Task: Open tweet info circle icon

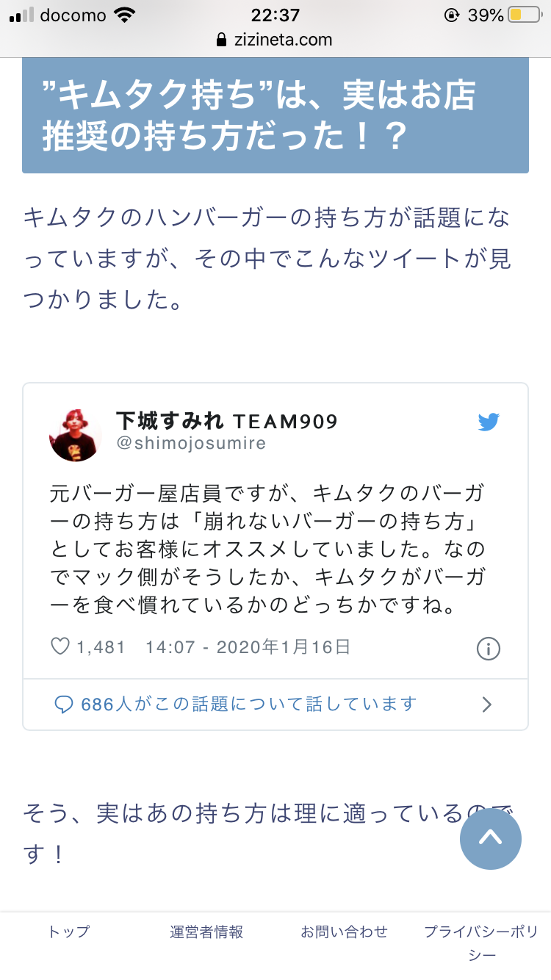Action: click(489, 649)
